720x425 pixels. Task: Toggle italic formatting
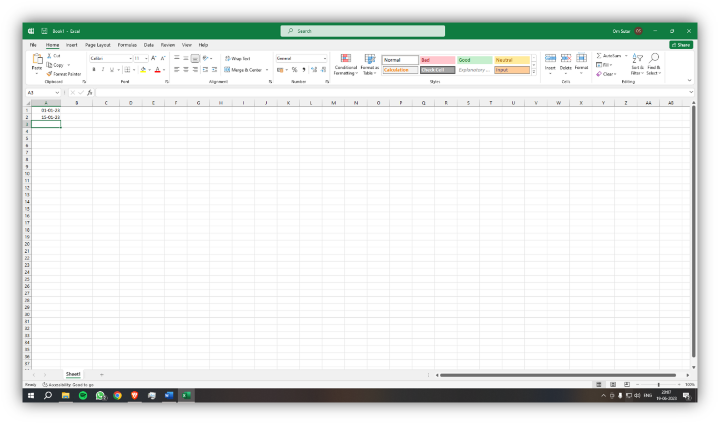[x=103, y=70]
